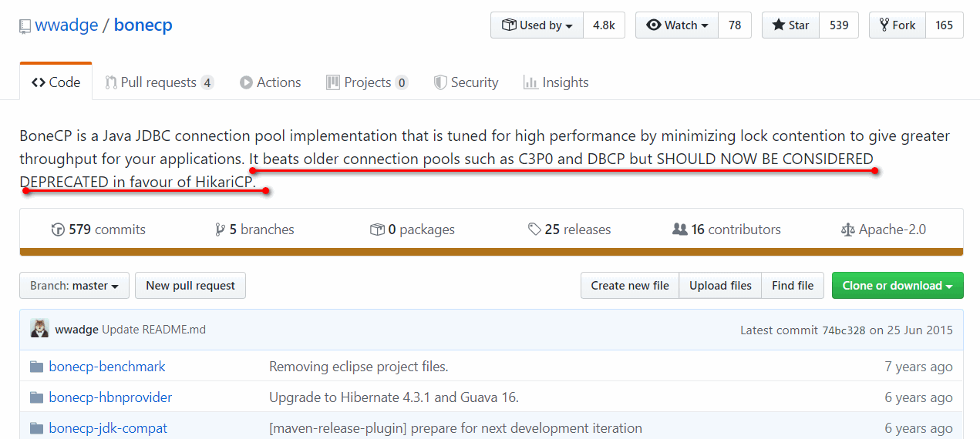
Task: Open the Update README.md commit message
Action: click(x=153, y=330)
